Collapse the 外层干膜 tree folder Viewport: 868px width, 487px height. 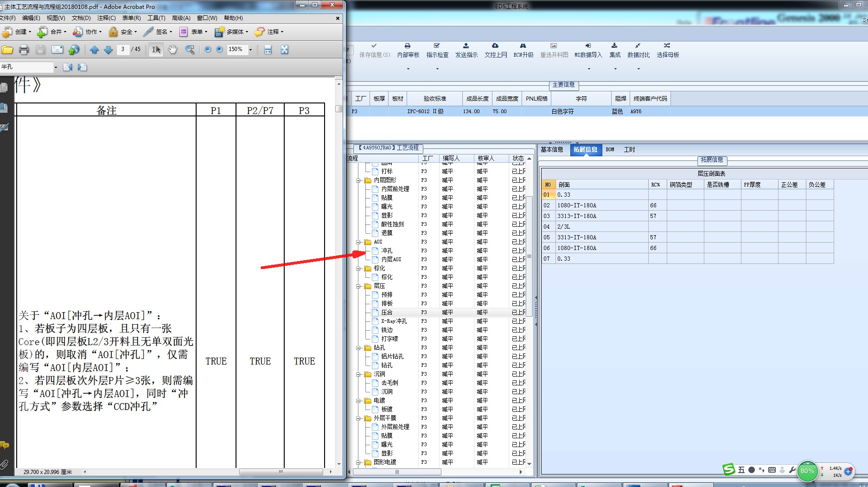358,418
